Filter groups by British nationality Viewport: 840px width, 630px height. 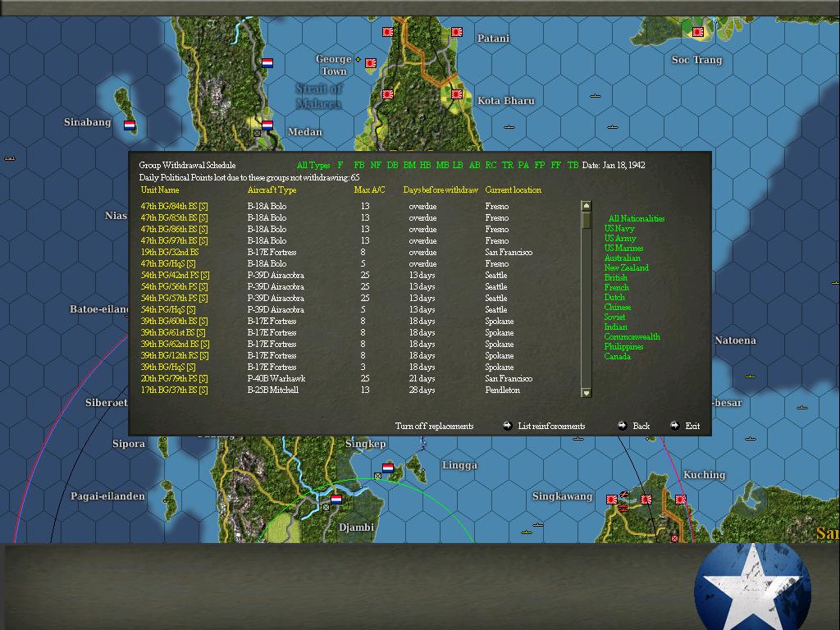[x=615, y=277]
